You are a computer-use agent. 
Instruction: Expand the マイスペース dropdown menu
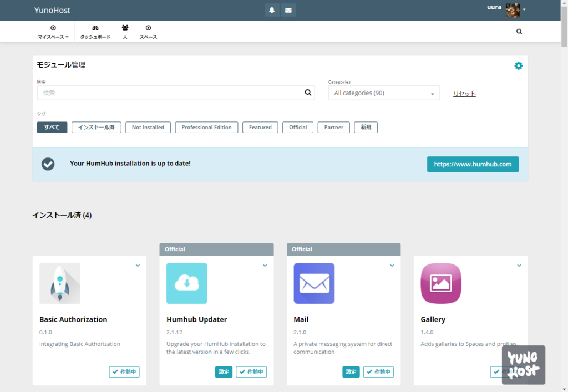53,32
